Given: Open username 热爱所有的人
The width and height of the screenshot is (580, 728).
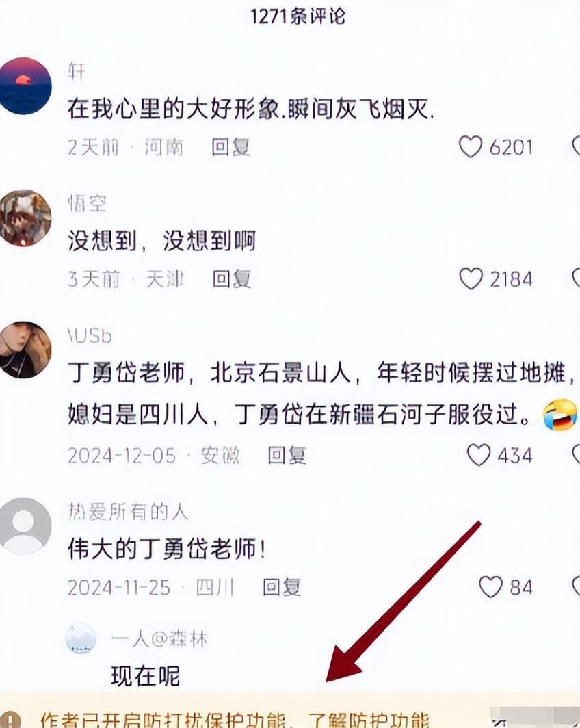Looking at the screenshot, I should [128, 512].
